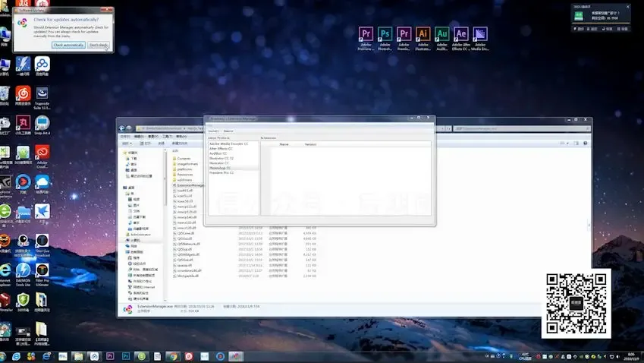The height and width of the screenshot is (363, 644).
Task: Select Adobe Media Encoder CC product
Action: (229, 144)
